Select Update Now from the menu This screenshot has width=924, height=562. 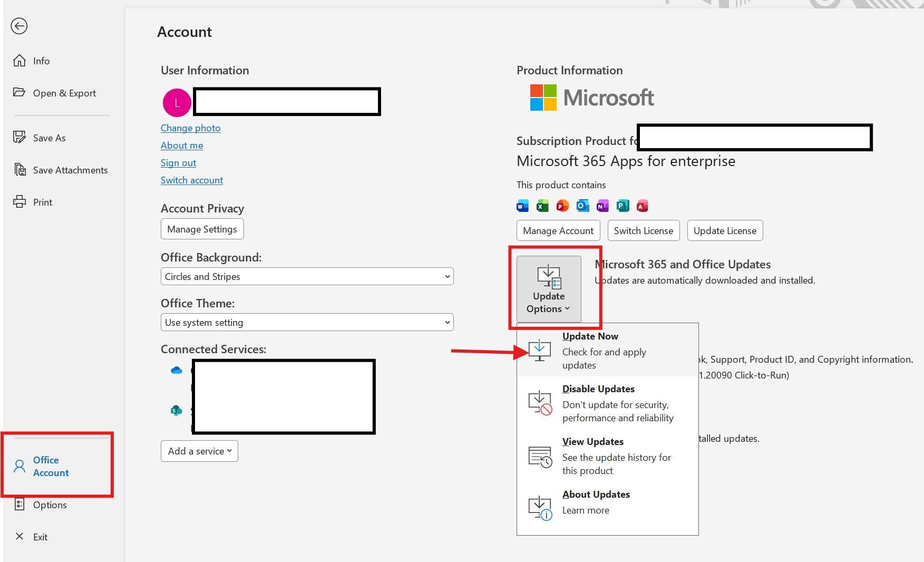point(607,350)
